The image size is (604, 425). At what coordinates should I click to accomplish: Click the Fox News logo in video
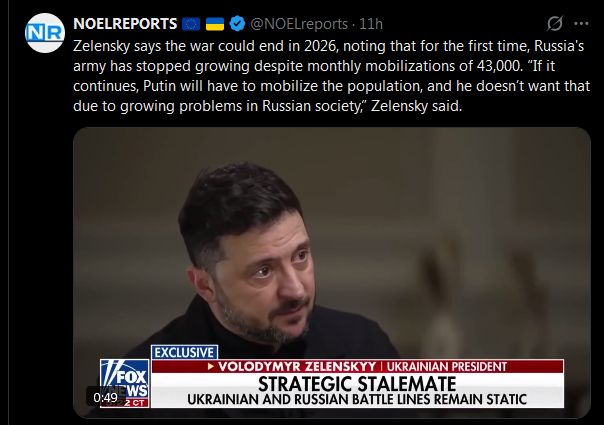tap(124, 383)
